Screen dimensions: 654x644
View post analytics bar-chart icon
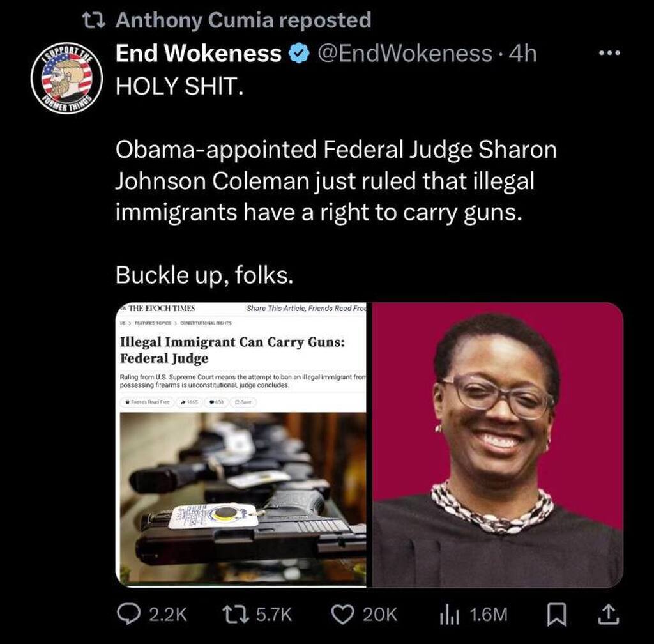click(450, 615)
